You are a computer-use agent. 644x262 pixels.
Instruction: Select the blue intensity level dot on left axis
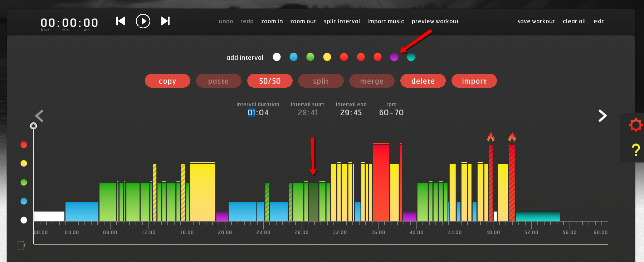(x=24, y=201)
